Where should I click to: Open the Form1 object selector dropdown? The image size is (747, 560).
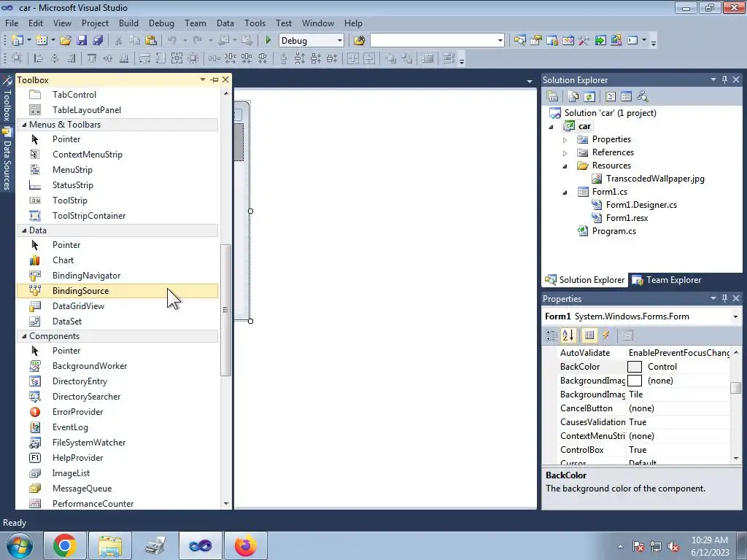point(735,317)
